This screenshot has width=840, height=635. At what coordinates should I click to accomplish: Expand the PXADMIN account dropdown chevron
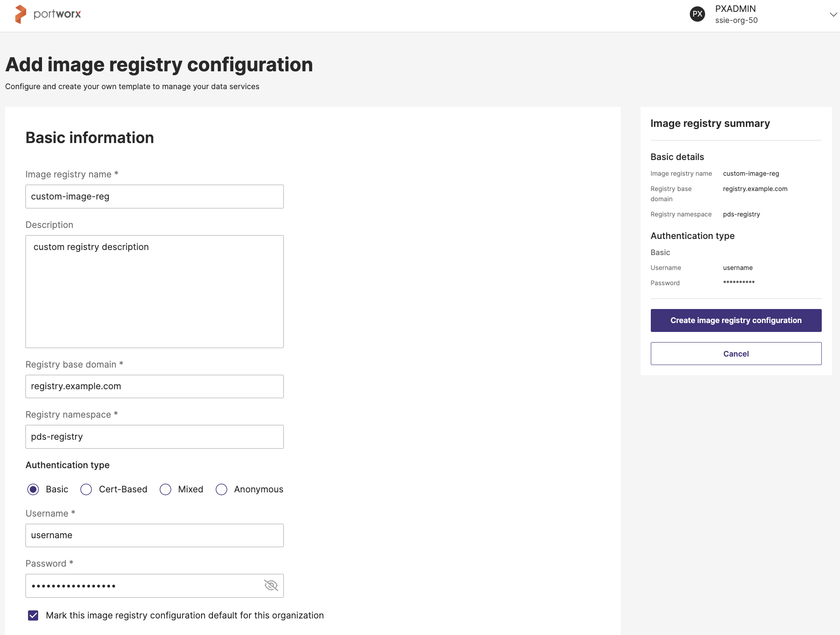pyautogui.click(x=833, y=14)
